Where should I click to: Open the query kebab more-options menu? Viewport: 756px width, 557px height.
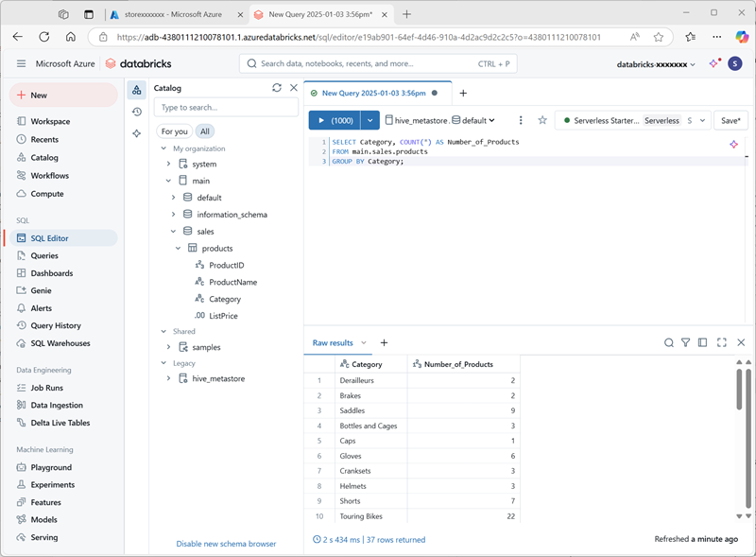521,120
